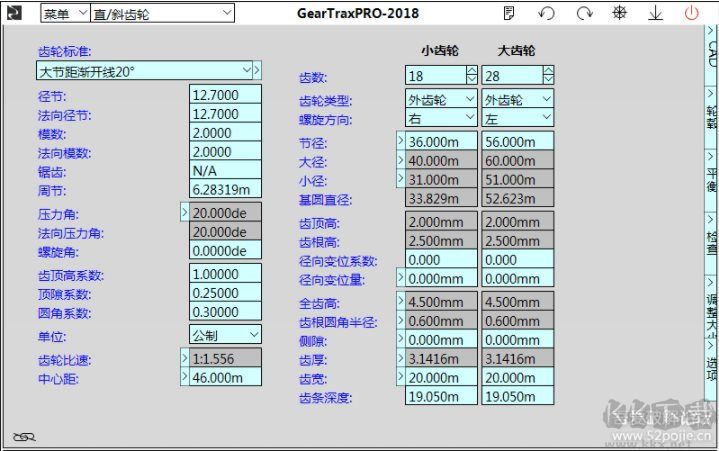Click the 锯齿 N/A field
The image size is (719, 451).
pyautogui.click(x=225, y=170)
